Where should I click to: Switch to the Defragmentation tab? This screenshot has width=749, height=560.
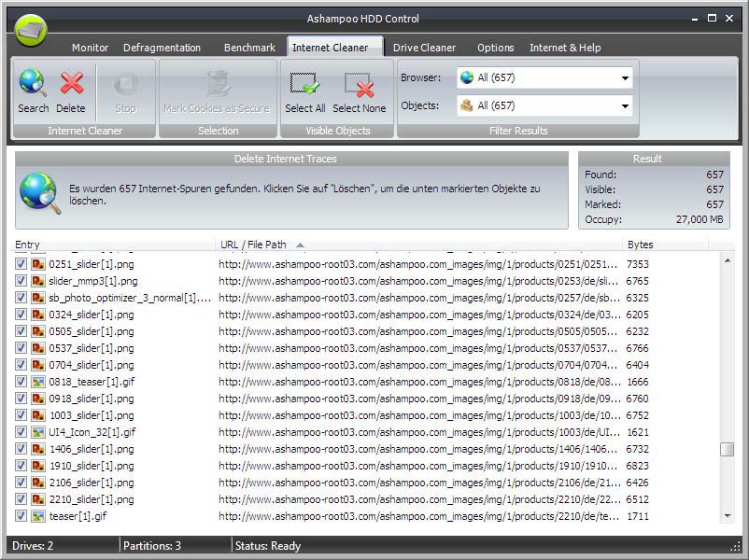coord(162,48)
